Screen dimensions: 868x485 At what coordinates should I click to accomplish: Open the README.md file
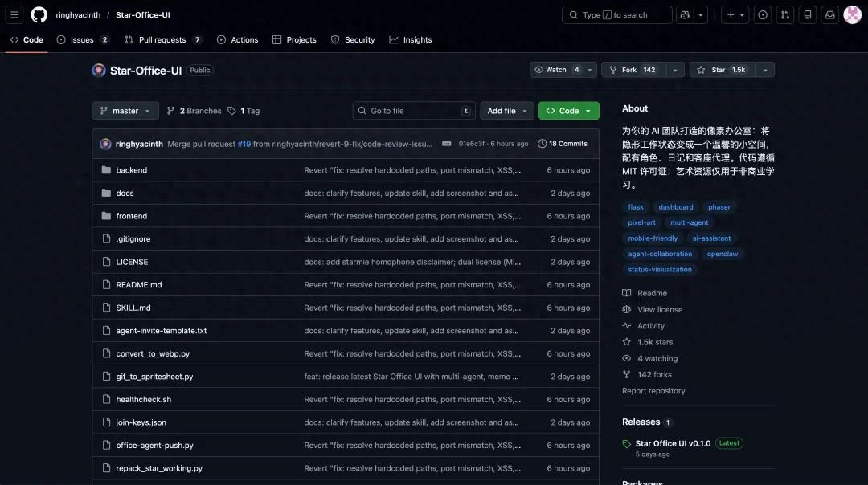(x=140, y=284)
